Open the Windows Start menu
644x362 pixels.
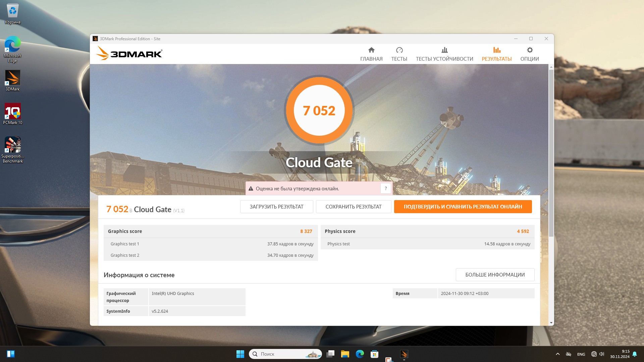pos(240,354)
